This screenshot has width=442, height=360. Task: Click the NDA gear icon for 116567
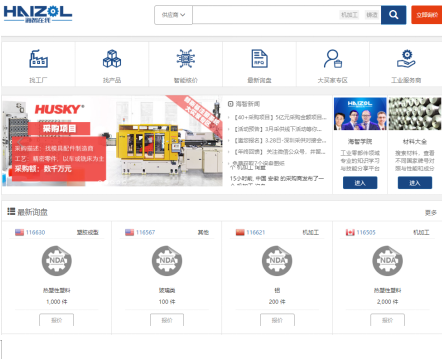(167, 261)
